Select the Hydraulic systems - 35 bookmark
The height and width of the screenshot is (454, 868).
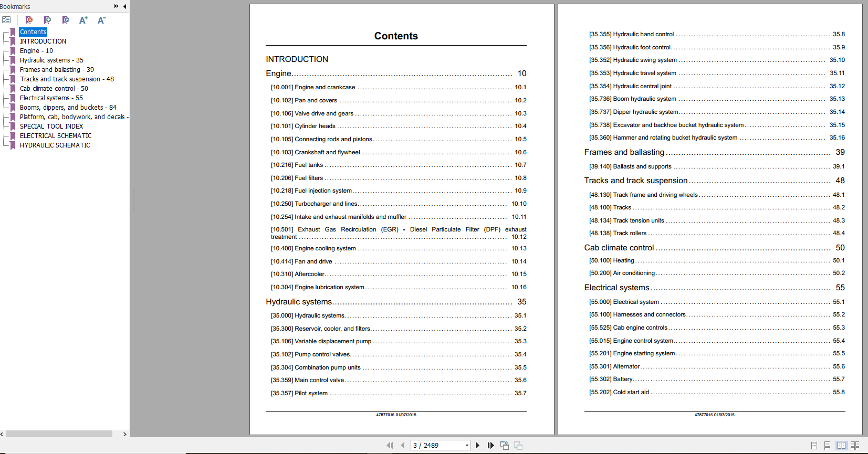51,60
